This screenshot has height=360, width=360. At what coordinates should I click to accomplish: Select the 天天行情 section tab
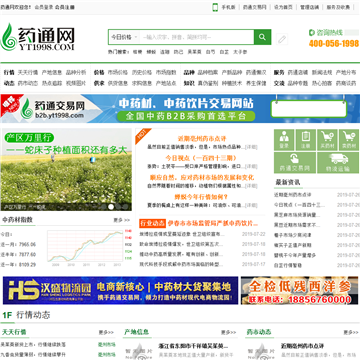(x=14, y=332)
